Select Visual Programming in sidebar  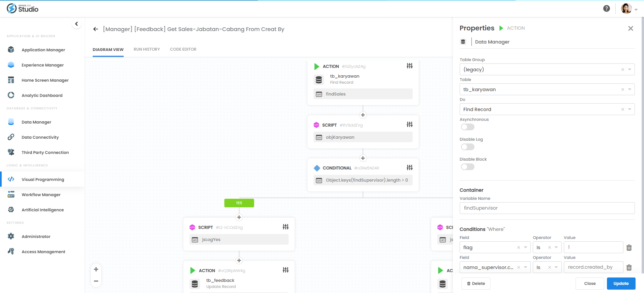tap(43, 179)
